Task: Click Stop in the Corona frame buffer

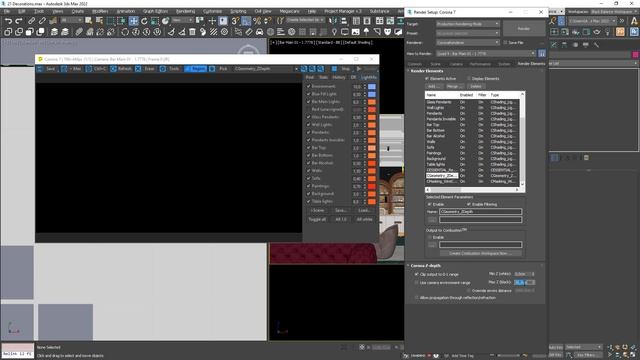Action: 342,69
